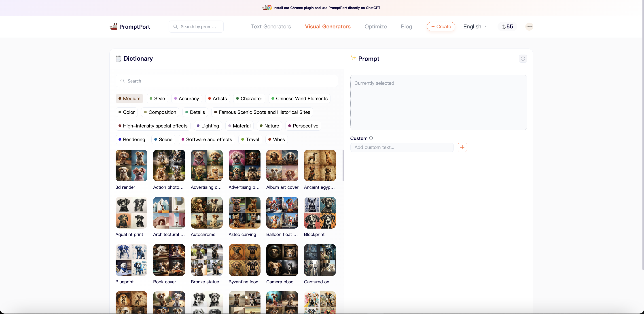Click the Custom info circle icon
644x314 pixels.
pos(371,138)
